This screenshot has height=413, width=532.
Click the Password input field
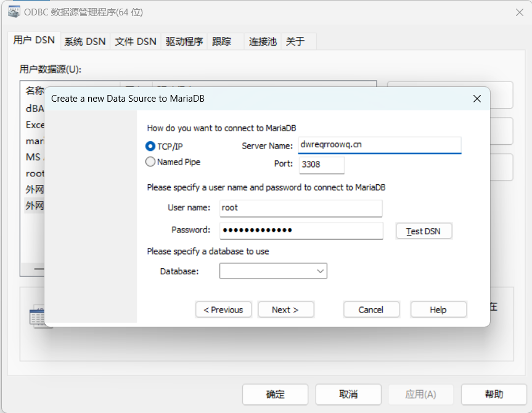point(301,231)
